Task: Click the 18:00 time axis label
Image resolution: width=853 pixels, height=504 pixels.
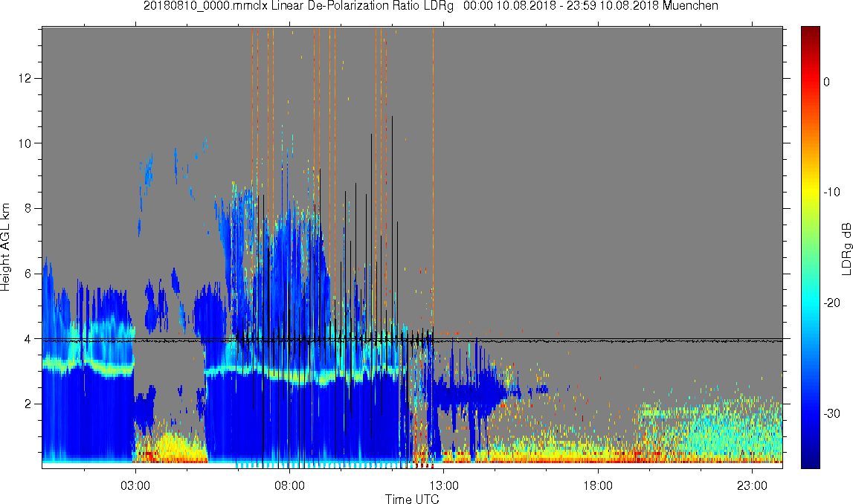Action: [x=598, y=485]
